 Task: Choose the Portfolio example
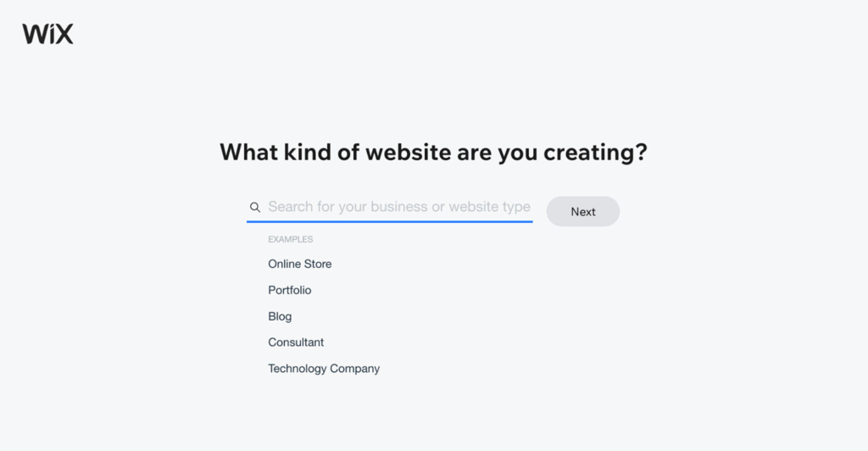pos(289,290)
